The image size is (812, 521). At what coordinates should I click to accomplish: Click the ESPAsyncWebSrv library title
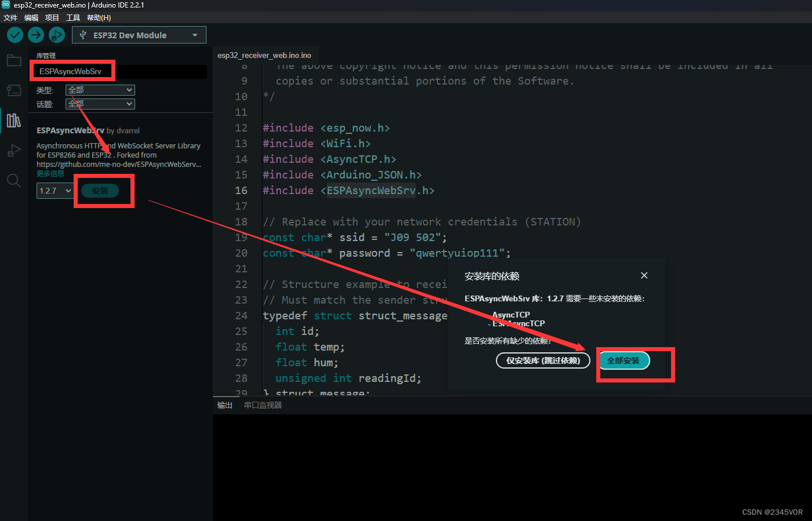(x=70, y=130)
